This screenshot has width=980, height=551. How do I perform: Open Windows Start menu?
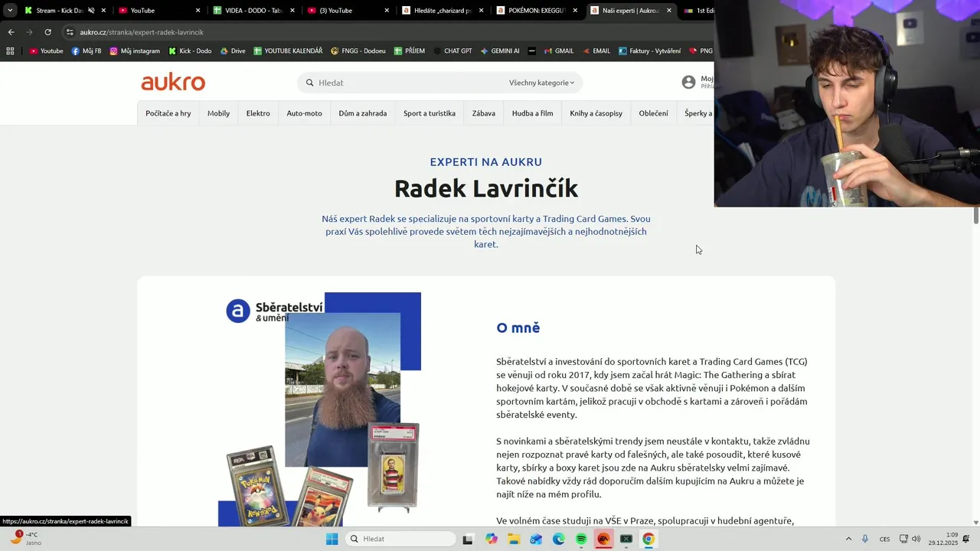pyautogui.click(x=332, y=539)
